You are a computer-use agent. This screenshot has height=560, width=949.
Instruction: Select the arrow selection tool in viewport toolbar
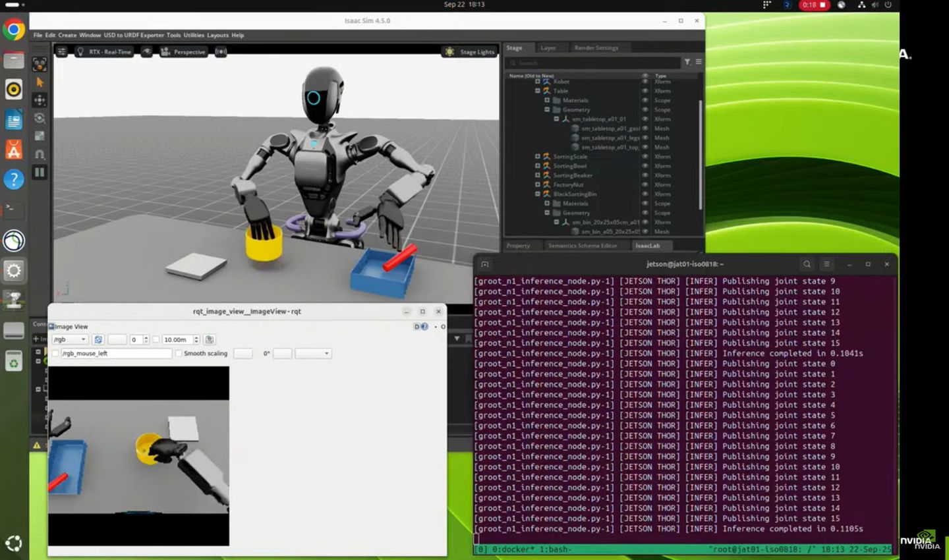pos(40,82)
